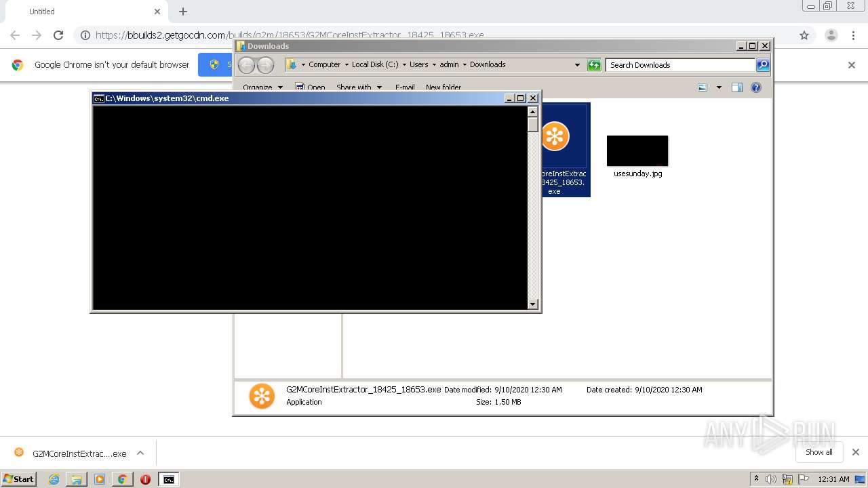Show hidden system tray icons
Viewport: 868px width, 488px height.
(x=756, y=479)
